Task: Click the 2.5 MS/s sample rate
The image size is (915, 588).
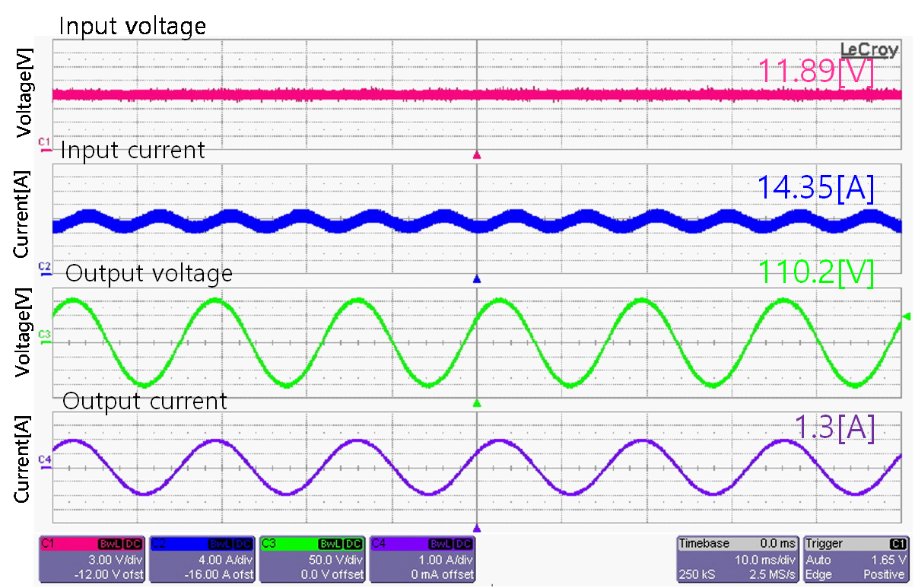Action: tap(771, 574)
